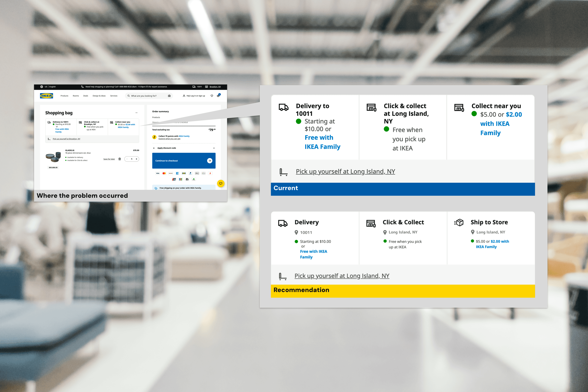Click the yellow IKEA Family points icon
Image resolution: width=588 pixels, height=392 pixels.
(154, 137)
